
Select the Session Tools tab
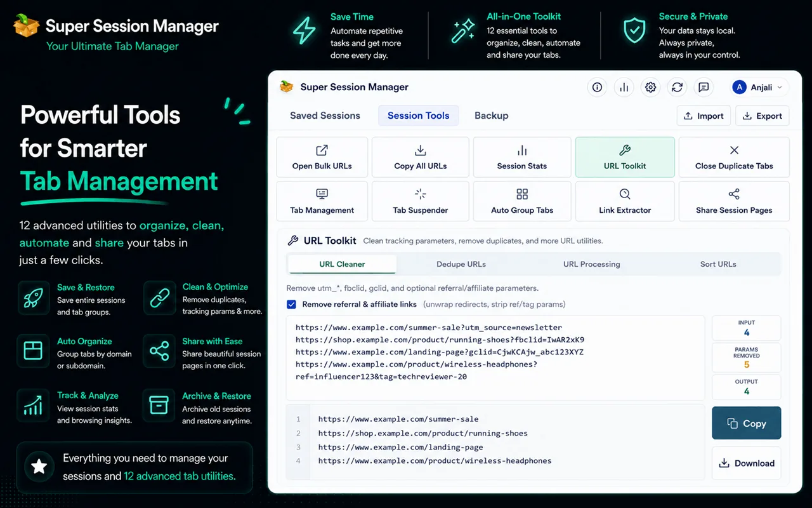pos(419,116)
